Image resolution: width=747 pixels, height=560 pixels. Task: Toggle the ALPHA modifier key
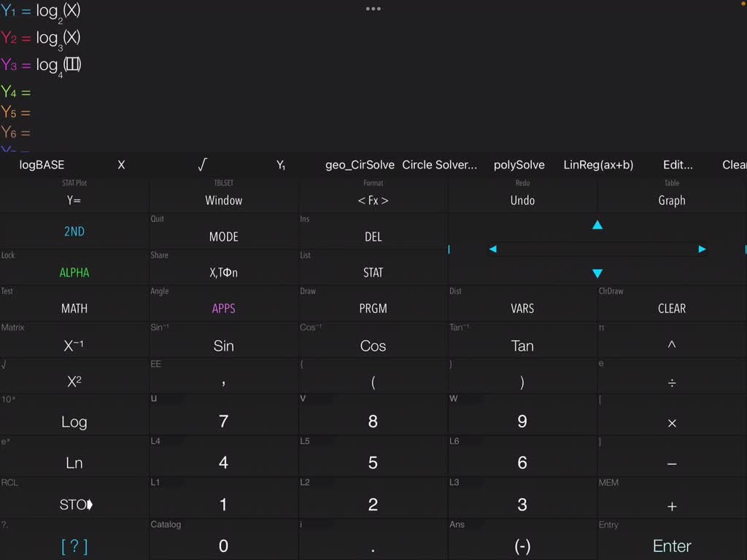point(74,273)
